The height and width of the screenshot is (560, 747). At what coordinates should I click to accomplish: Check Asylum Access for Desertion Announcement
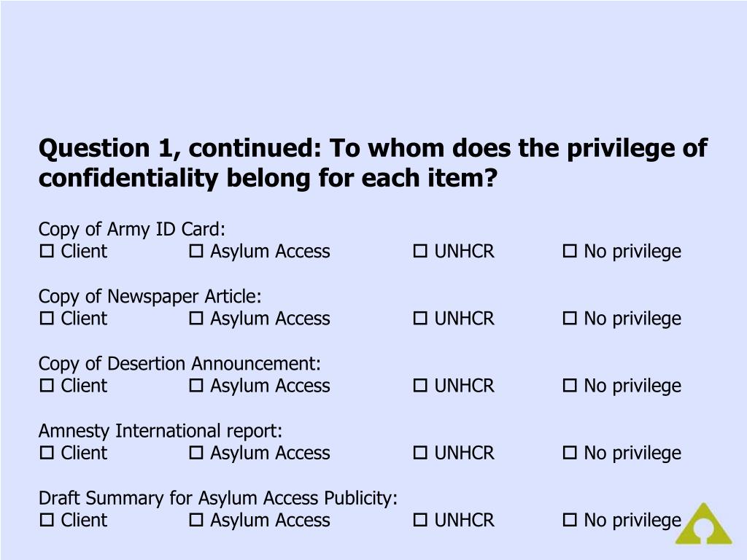196,385
